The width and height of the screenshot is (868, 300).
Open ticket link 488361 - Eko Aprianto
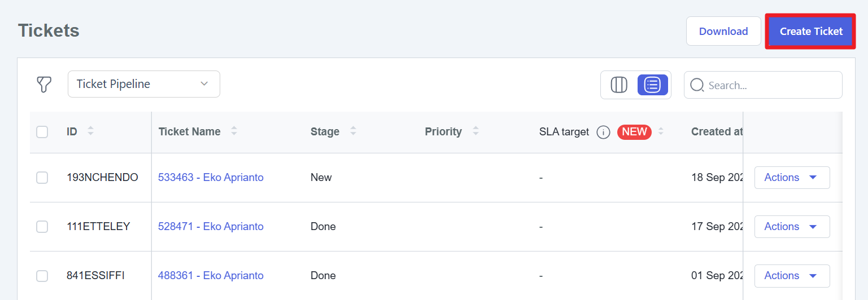tap(211, 276)
